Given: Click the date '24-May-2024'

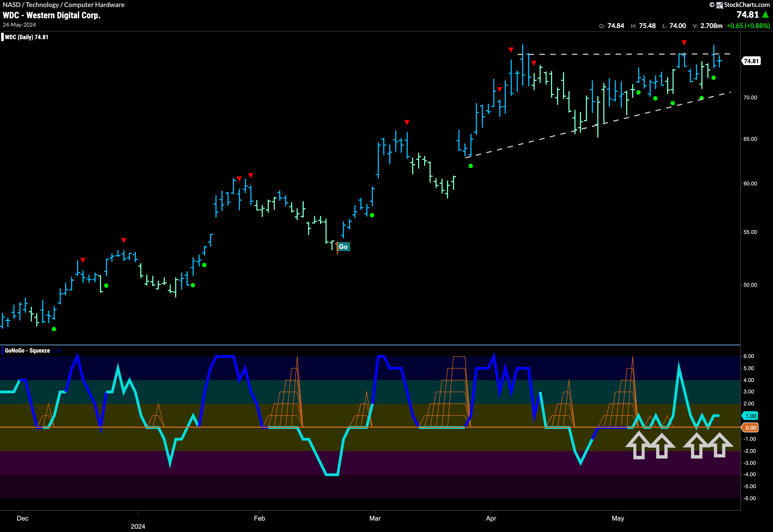Looking at the screenshot, I should (x=19, y=25).
